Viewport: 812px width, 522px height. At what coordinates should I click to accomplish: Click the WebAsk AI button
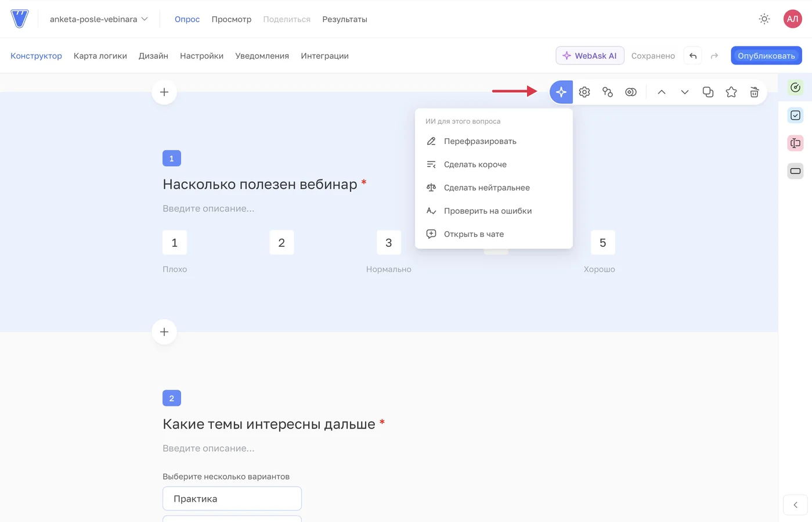pos(590,56)
